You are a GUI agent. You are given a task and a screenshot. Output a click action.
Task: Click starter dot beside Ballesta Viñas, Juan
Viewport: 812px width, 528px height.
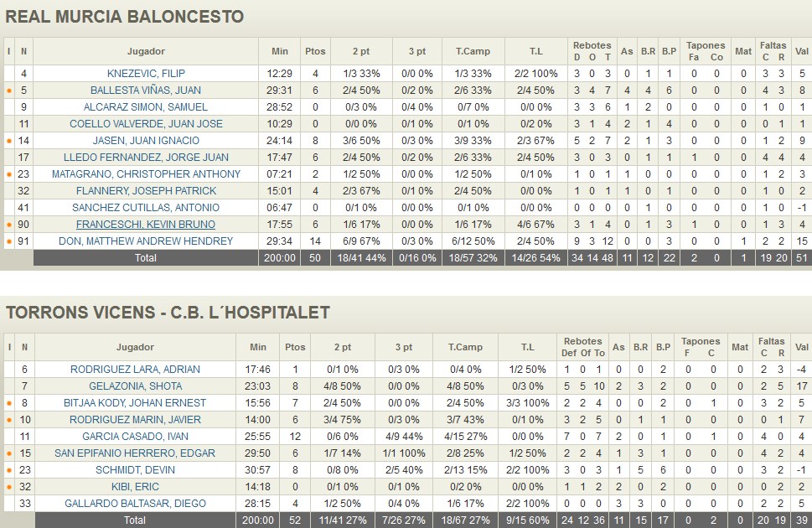pyautogui.click(x=9, y=91)
